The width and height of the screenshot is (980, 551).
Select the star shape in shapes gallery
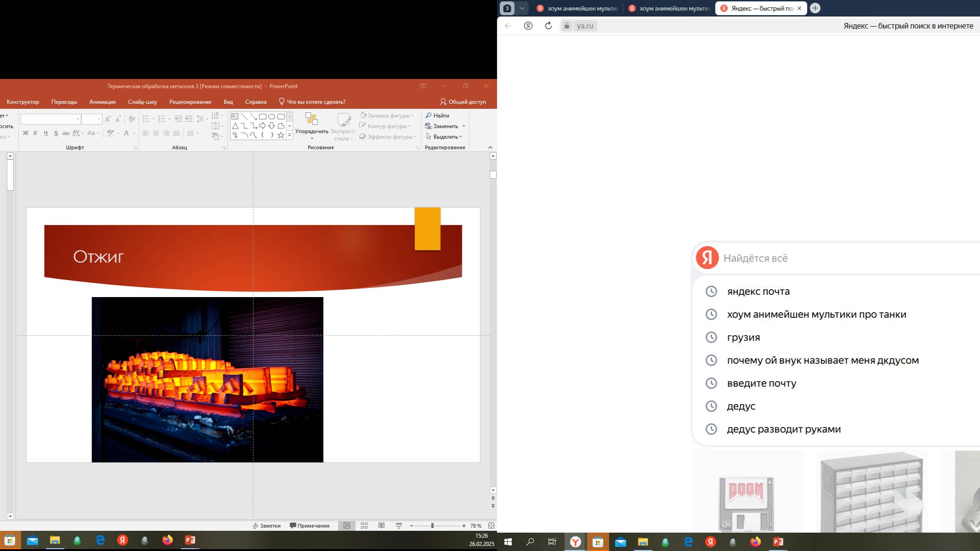280,135
